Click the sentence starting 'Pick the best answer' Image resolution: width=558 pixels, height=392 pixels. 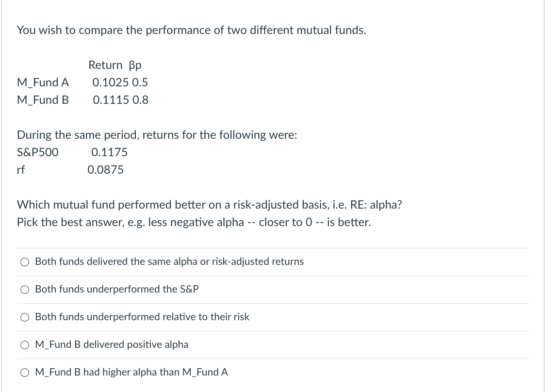(x=194, y=222)
